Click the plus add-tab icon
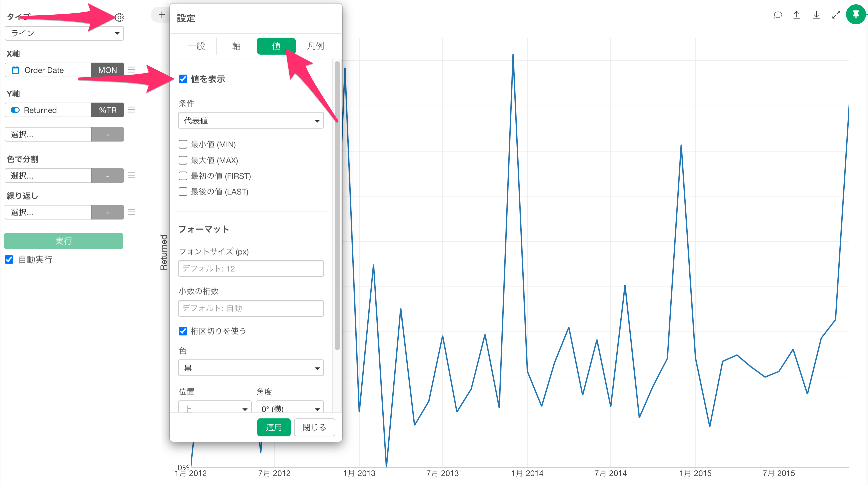 (162, 15)
